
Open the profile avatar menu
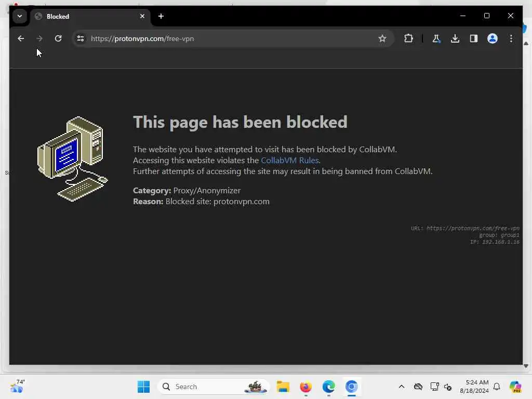pos(493,38)
